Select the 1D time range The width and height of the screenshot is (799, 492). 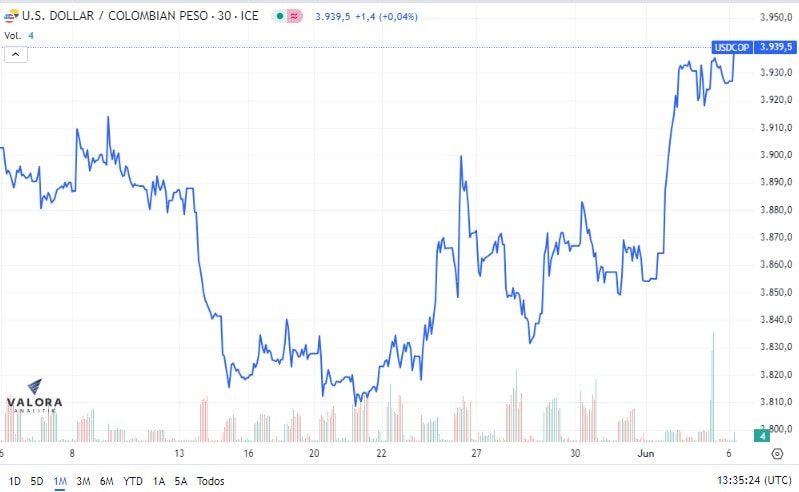[x=14, y=481]
